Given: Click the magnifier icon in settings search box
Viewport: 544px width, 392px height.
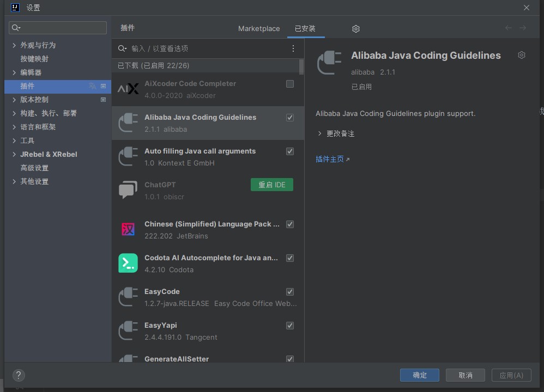Looking at the screenshot, I should [x=16, y=28].
